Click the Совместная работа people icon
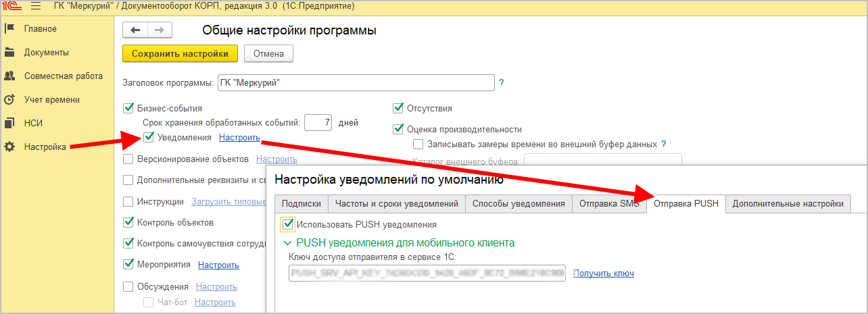The image size is (868, 314). click(9, 76)
